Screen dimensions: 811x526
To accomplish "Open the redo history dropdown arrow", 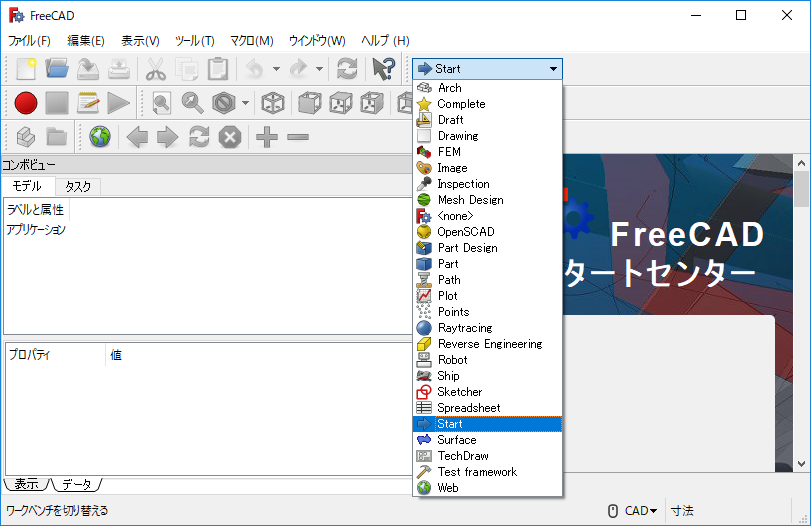I will click(320, 69).
